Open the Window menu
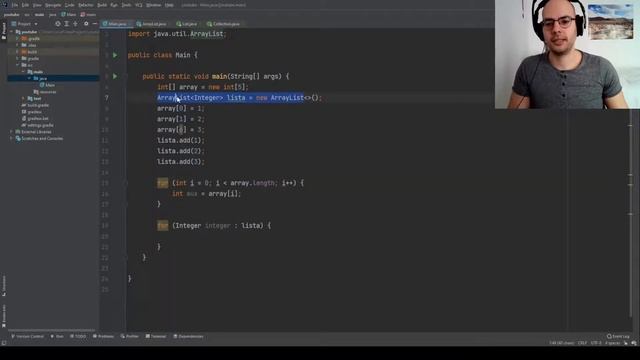The image size is (640, 360). [x=153, y=5]
